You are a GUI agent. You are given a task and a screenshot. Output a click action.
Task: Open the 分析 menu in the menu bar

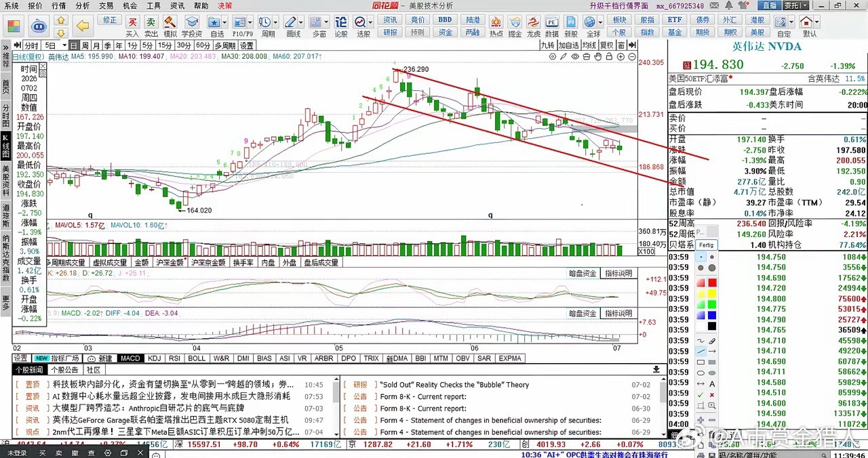[x=82, y=5]
